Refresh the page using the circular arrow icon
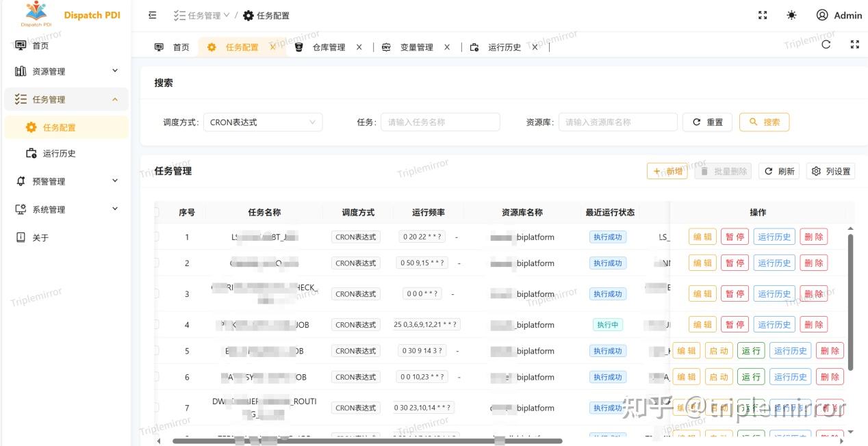This screenshot has height=446, width=868. (x=826, y=44)
